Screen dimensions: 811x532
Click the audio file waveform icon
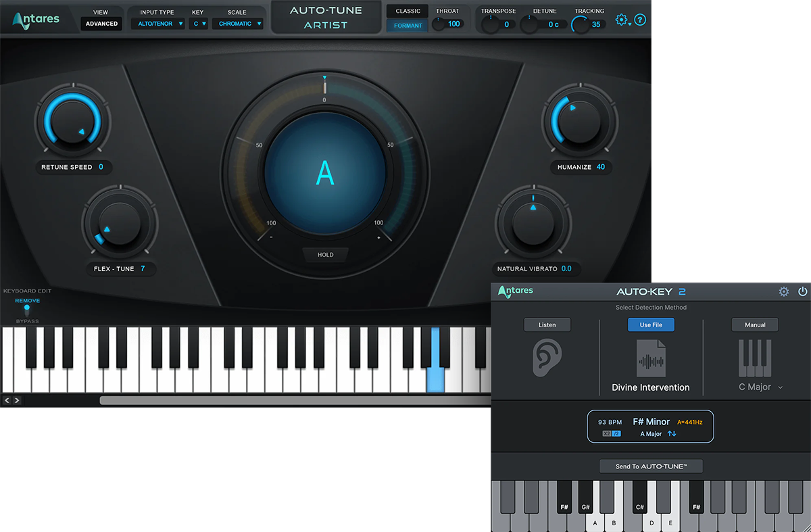pos(651,358)
